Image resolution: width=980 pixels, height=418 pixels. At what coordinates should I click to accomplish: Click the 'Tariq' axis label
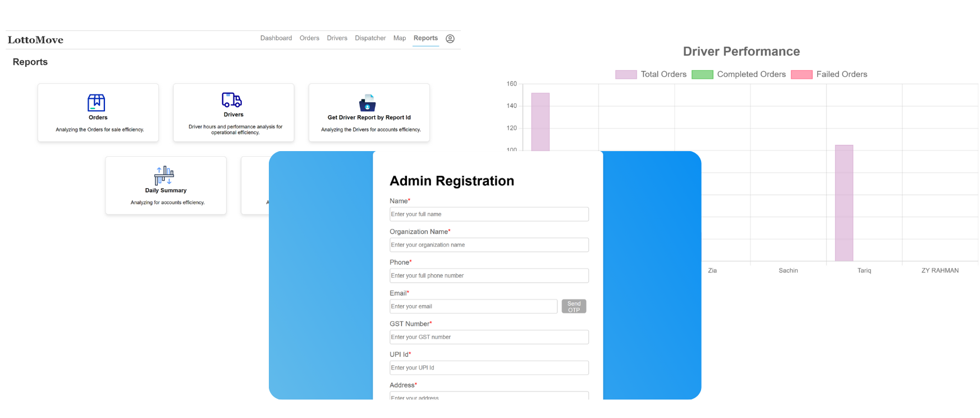click(x=864, y=271)
